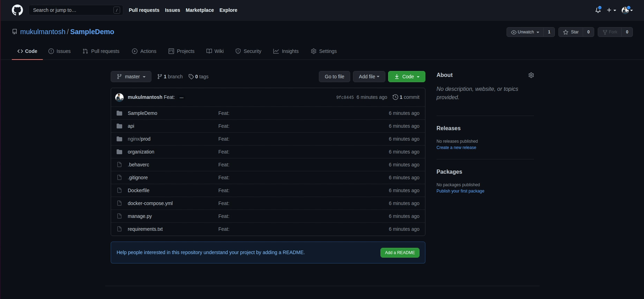
Task: Open the api folder name
Action: (x=131, y=126)
